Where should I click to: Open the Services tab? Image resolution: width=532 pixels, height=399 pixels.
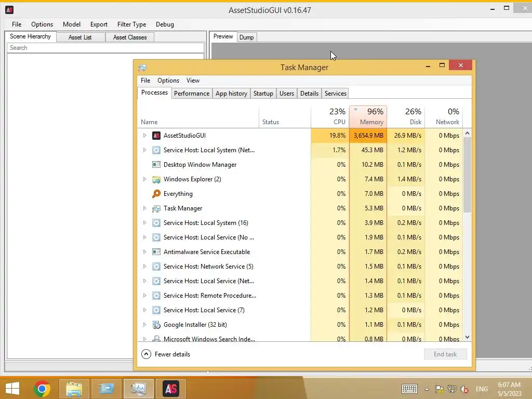pyautogui.click(x=335, y=94)
